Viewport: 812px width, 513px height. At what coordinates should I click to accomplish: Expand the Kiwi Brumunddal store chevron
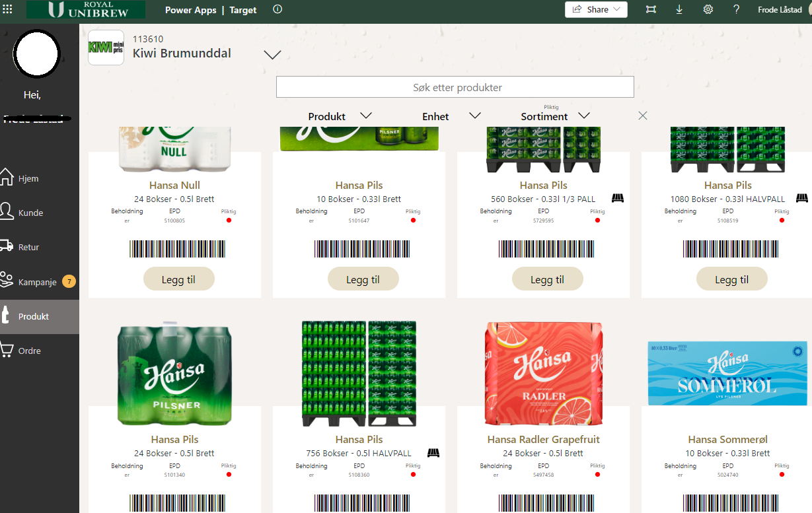tap(273, 55)
